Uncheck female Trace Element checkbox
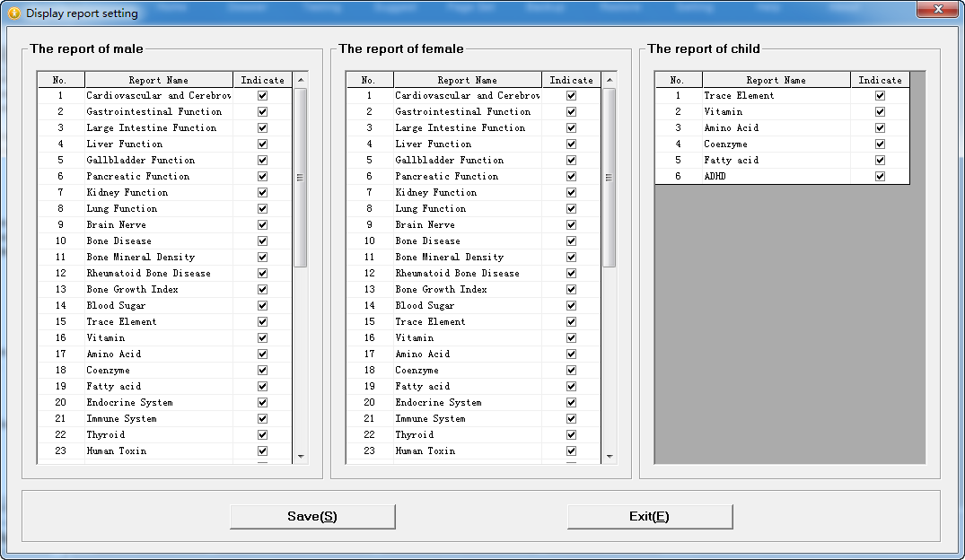This screenshot has width=965, height=560. (x=572, y=322)
